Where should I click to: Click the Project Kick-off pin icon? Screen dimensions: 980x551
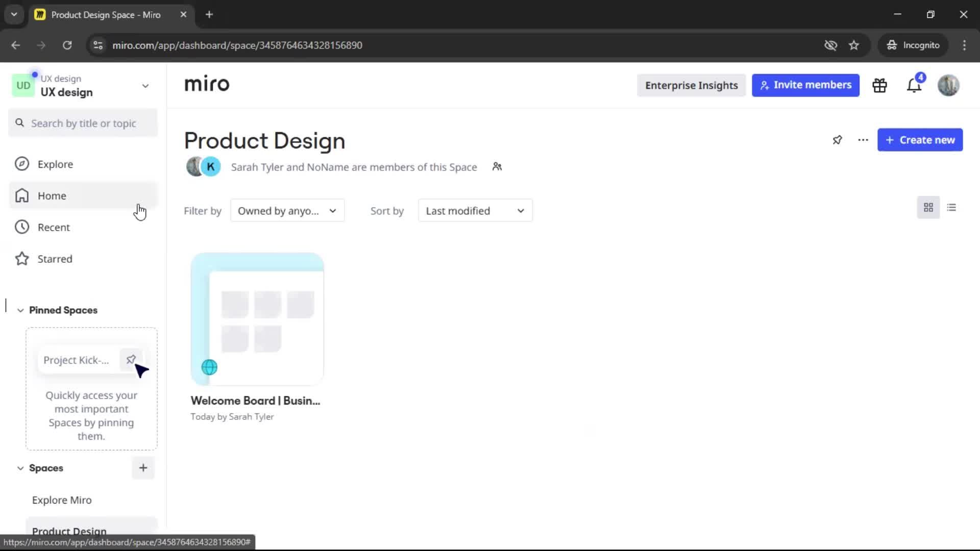pyautogui.click(x=131, y=360)
